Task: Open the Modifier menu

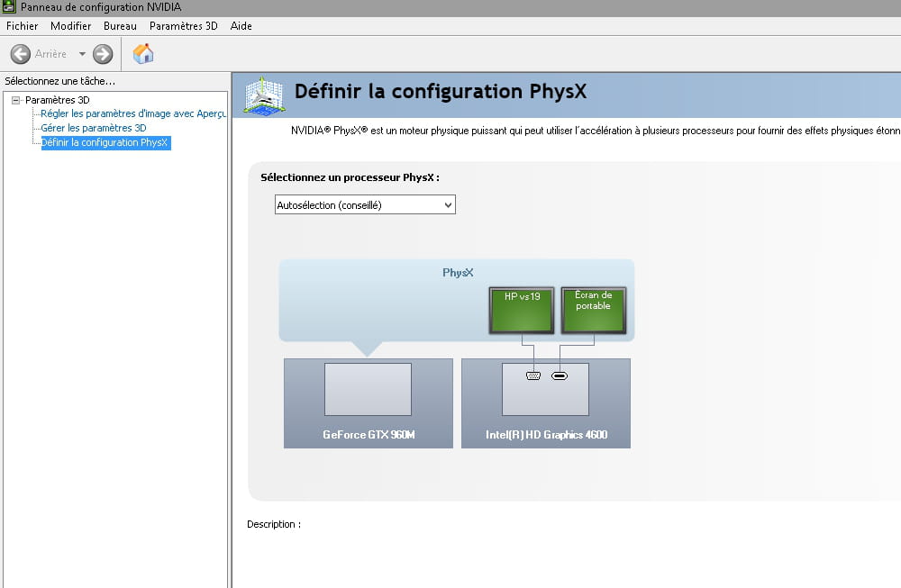Action: (x=70, y=26)
